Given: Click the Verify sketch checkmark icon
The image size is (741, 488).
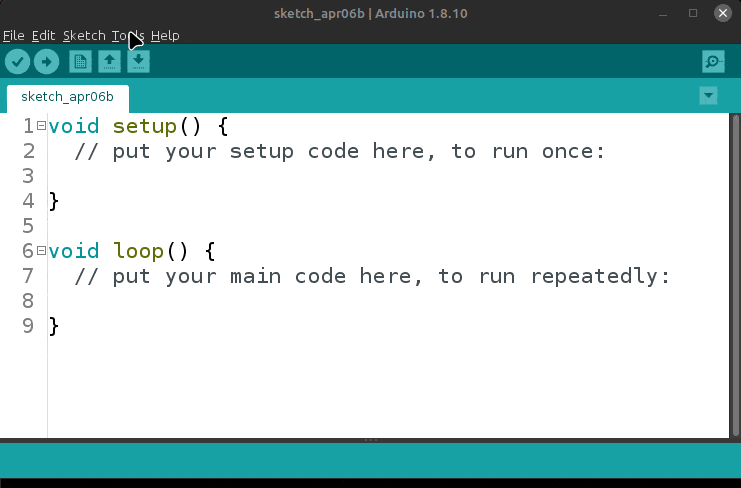Looking at the screenshot, I should (x=17, y=62).
